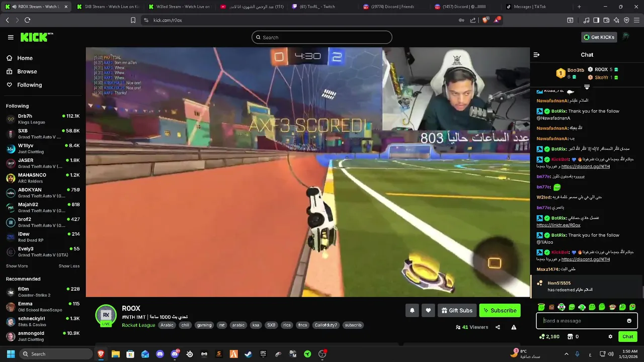Open Brave playlist music note icon
Image resolution: width=644 pixels, height=362 pixels.
(586, 20)
